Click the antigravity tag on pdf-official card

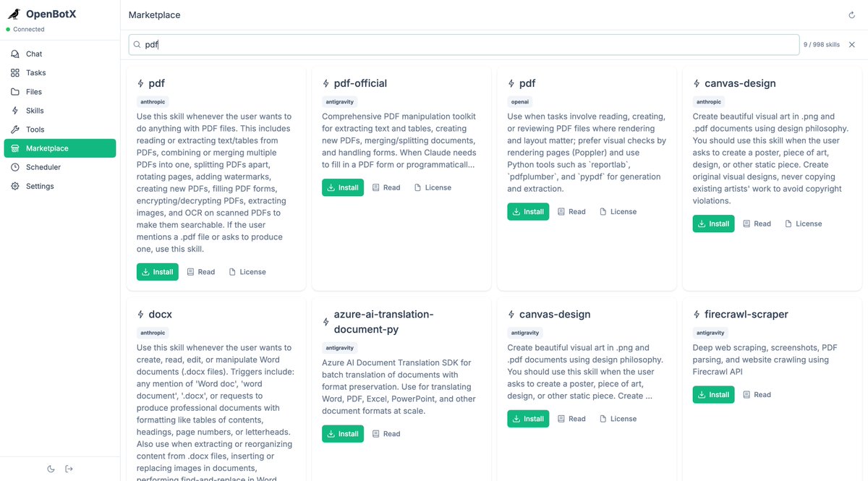pyautogui.click(x=340, y=102)
